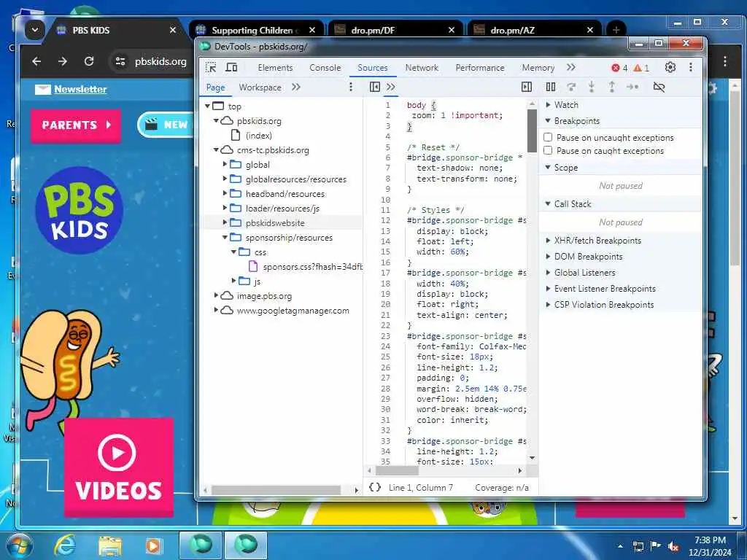Reload the pbskids.org page
Screen dimensions: 747x560
88,61
